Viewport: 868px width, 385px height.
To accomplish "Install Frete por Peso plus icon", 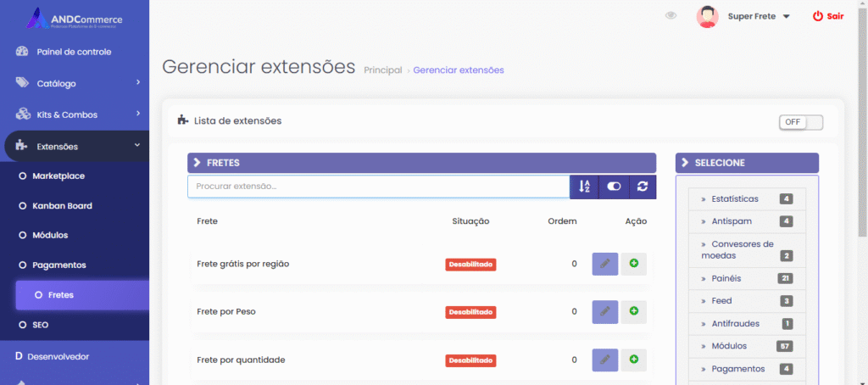I will tap(633, 312).
